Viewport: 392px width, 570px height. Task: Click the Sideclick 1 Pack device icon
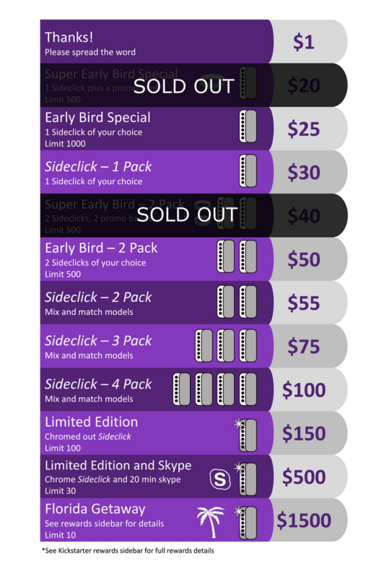click(x=248, y=170)
